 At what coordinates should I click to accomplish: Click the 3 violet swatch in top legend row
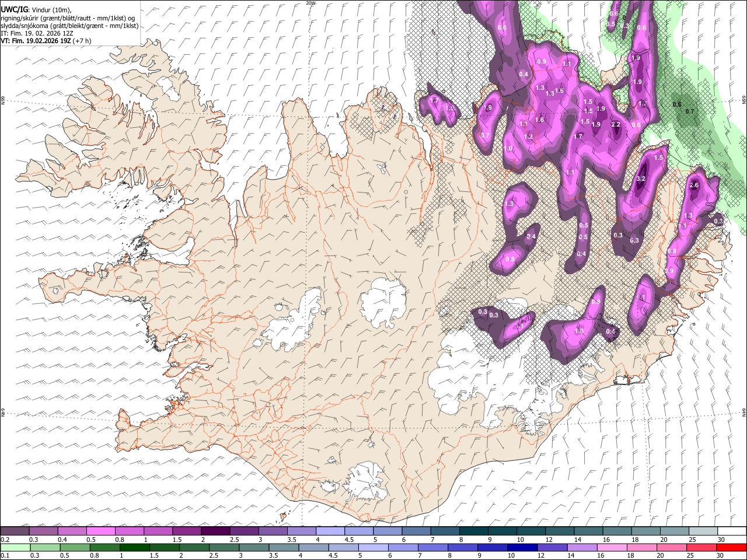click(x=273, y=531)
